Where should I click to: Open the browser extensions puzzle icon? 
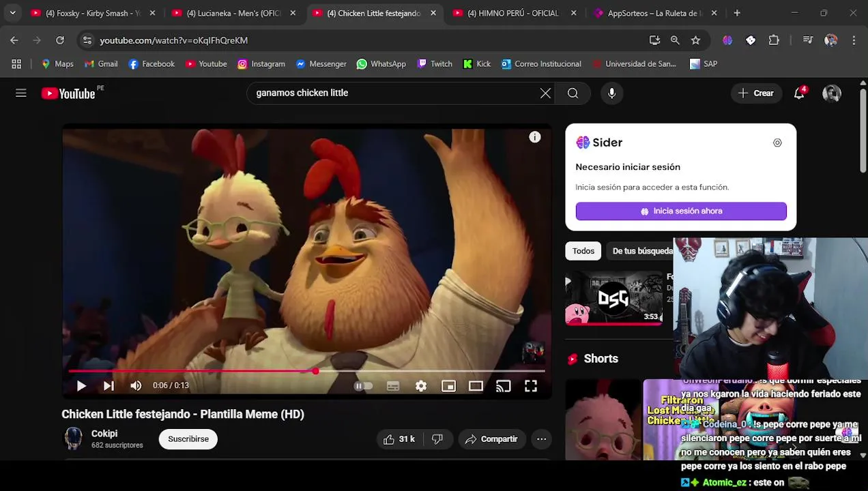[x=774, y=40]
